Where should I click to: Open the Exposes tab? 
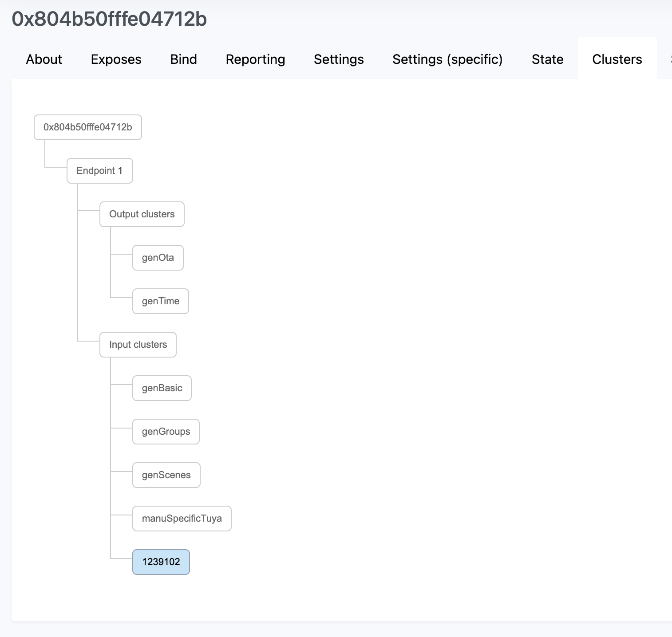click(116, 59)
